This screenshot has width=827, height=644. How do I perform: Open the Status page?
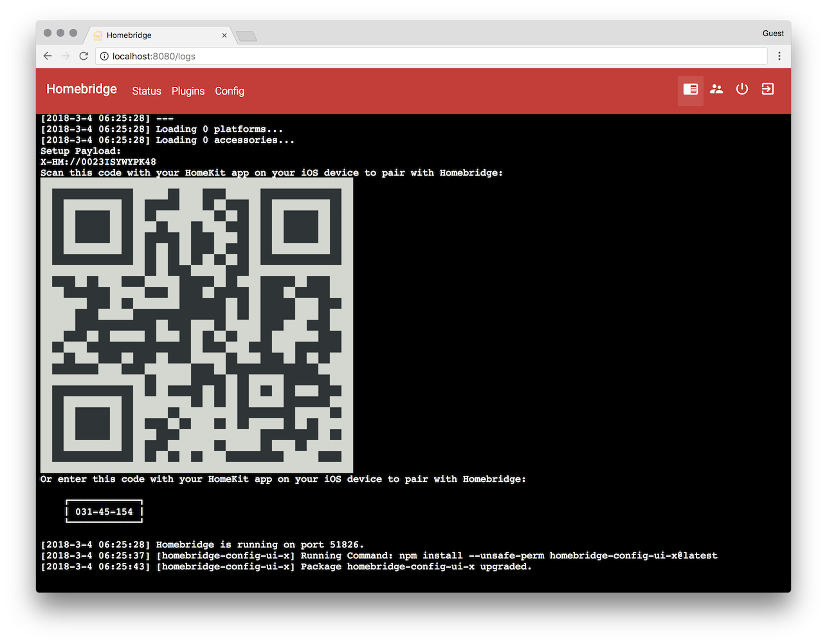(x=147, y=91)
